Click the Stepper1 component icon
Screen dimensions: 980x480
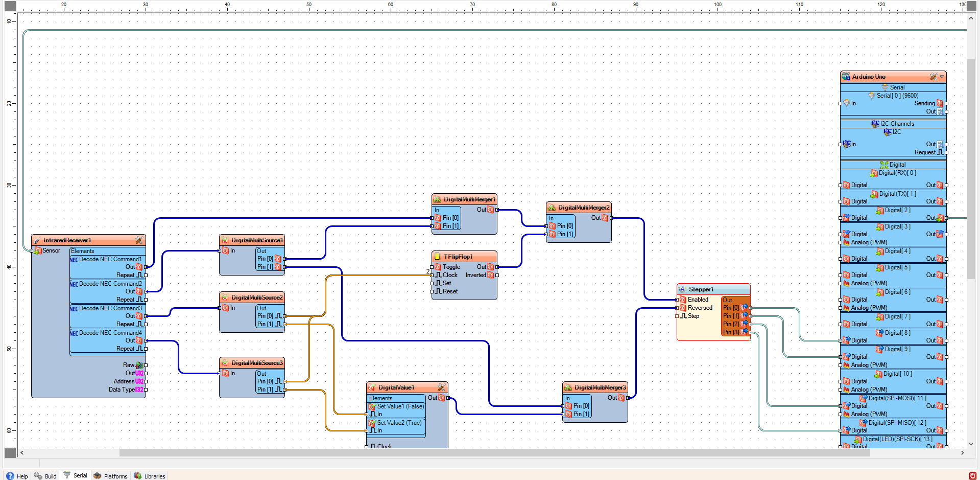682,289
